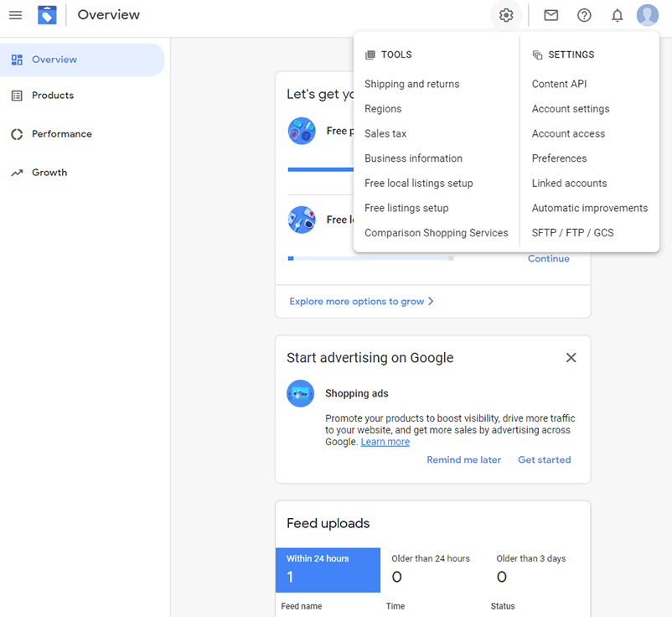This screenshot has width=672, height=617.
Task: Click the Settings section header icon
Action: (537, 54)
